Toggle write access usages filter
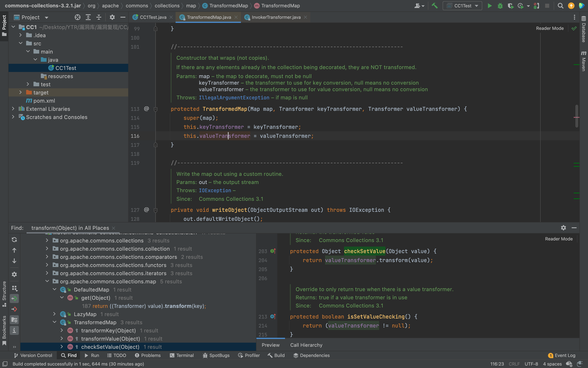The image size is (588, 368). 14,309
